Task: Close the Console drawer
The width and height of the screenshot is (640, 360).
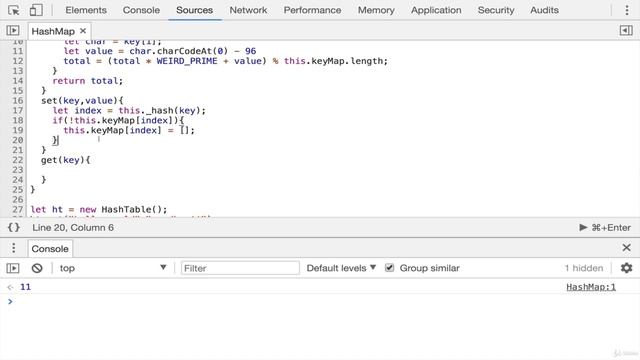Action: pyautogui.click(x=627, y=247)
